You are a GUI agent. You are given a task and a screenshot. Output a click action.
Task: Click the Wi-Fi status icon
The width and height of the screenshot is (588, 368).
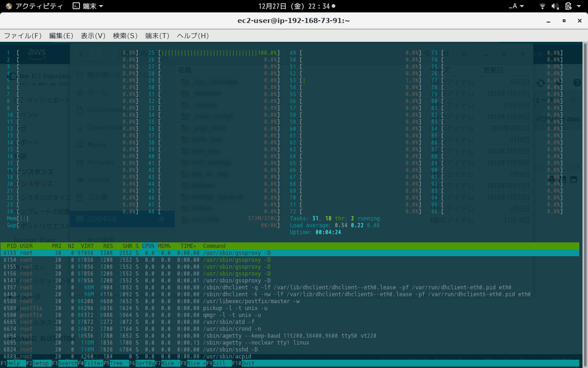pyautogui.click(x=543, y=6)
